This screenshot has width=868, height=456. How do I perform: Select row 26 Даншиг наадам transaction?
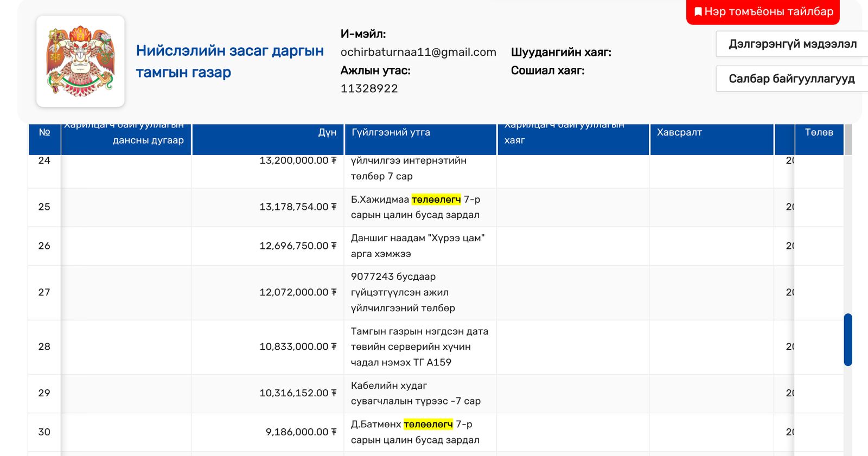[417, 246]
